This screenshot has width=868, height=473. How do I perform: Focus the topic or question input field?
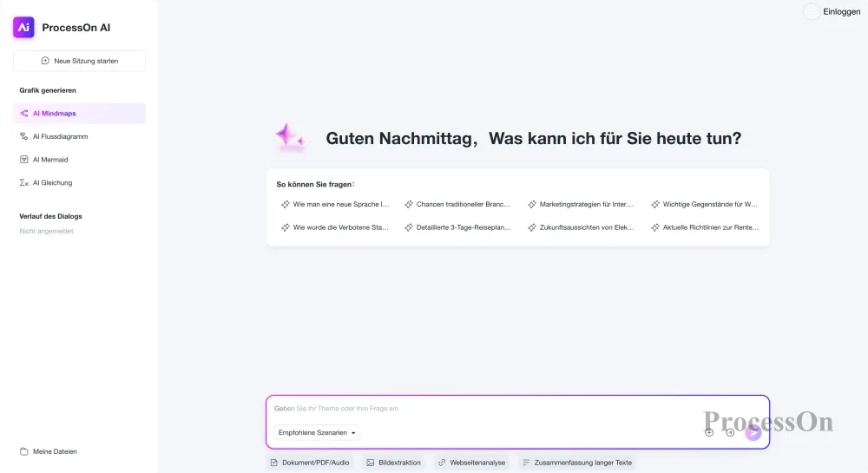click(x=517, y=409)
